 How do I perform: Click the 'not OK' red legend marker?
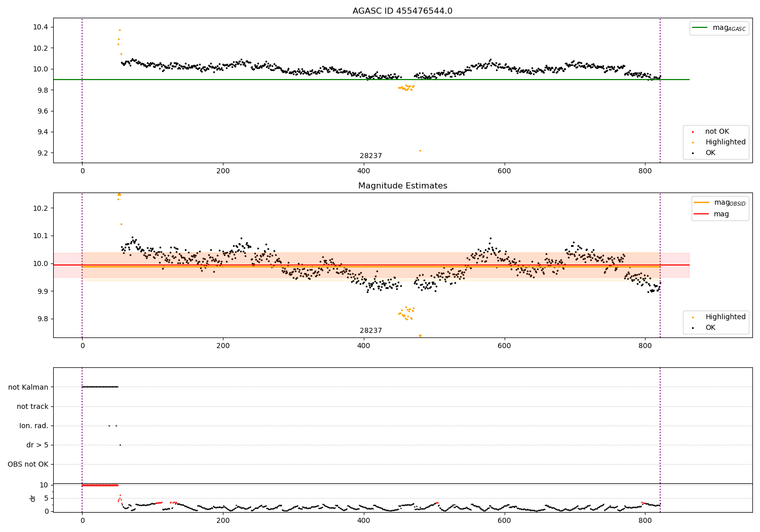coord(693,132)
